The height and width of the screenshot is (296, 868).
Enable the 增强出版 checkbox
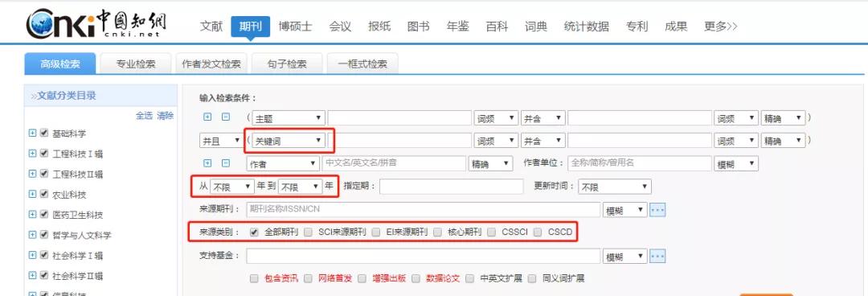(362, 278)
